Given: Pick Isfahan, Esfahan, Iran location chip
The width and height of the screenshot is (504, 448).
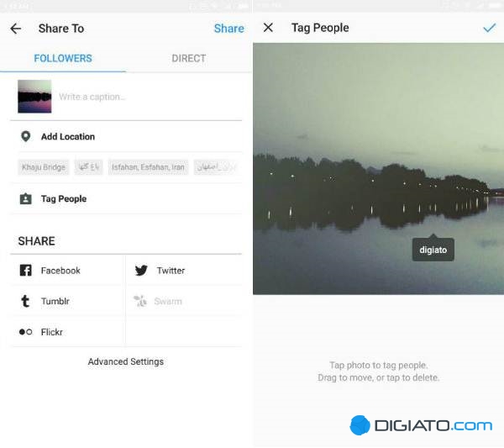Looking at the screenshot, I should coord(148,167).
